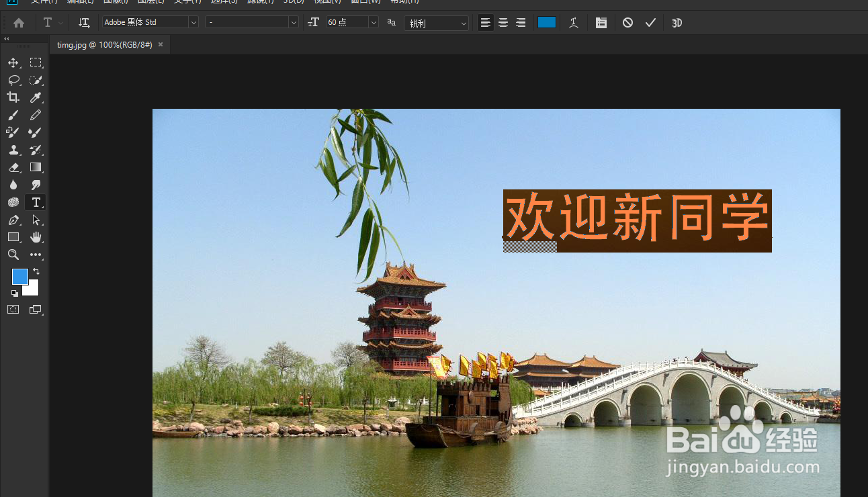Select the Crop tool
The width and height of the screenshot is (868, 497).
point(13,97)
